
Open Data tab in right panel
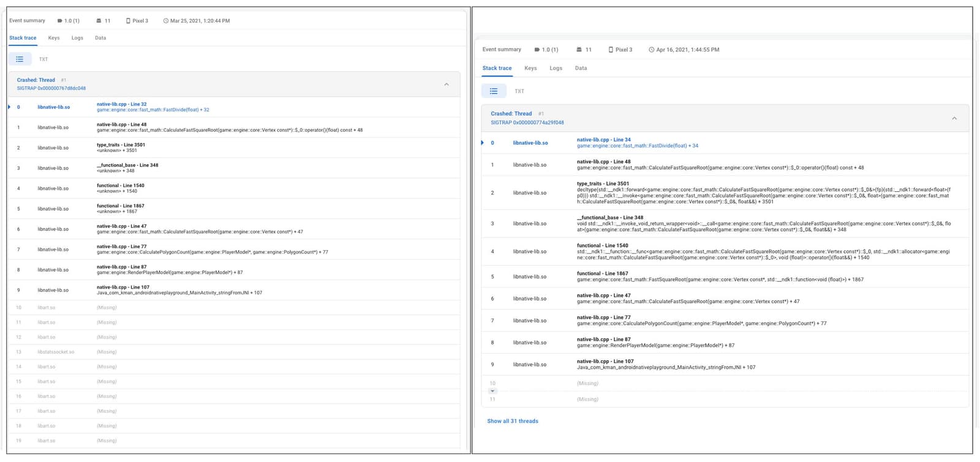tap(581, 68)
